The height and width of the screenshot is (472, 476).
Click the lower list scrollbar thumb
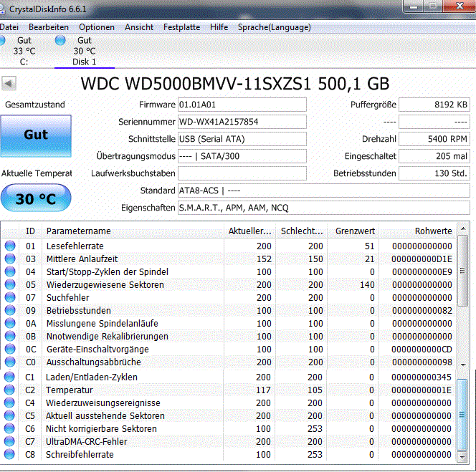[462, 415]
